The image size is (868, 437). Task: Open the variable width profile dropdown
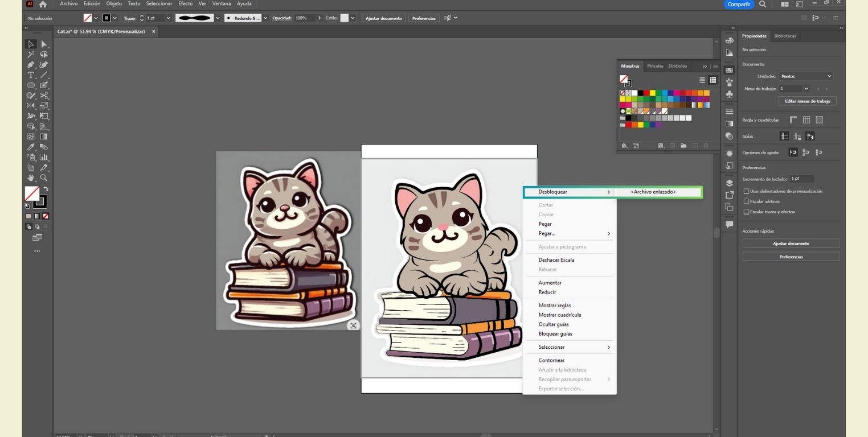(217, 18)
